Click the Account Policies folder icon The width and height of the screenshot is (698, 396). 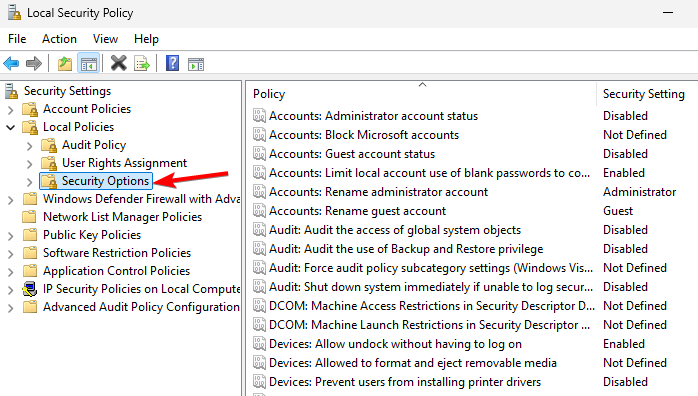(x=30, y=109)
